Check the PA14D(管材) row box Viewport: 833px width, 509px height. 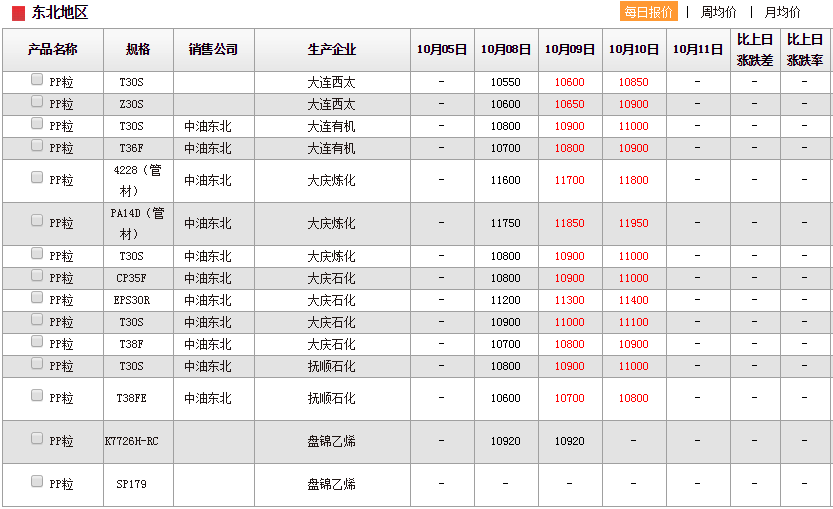coord(37,220)
